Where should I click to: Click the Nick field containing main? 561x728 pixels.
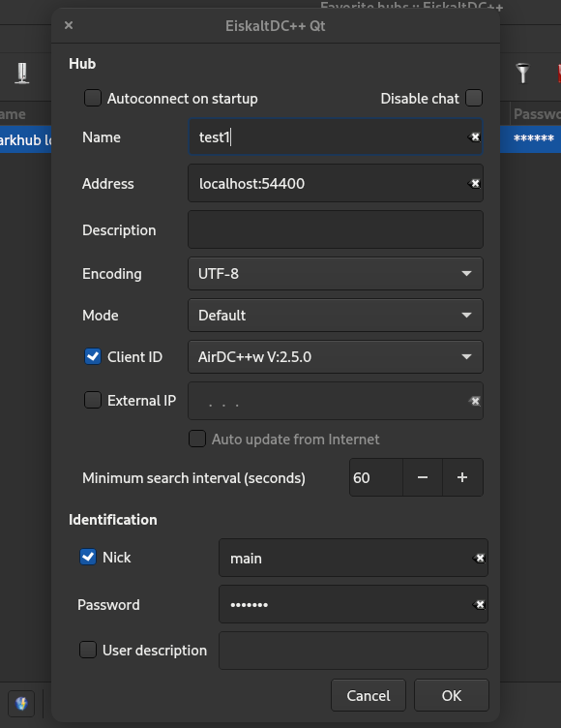[354, 558]
